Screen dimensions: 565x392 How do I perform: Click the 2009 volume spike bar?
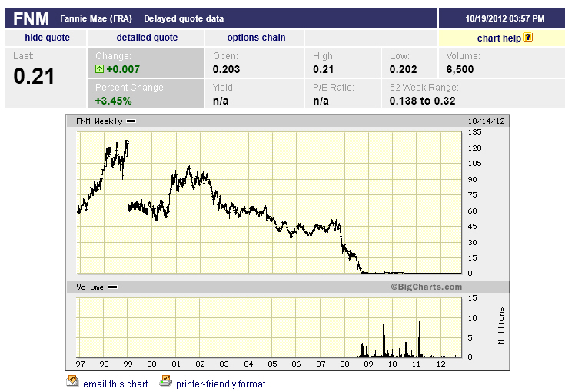pos(384,340)
